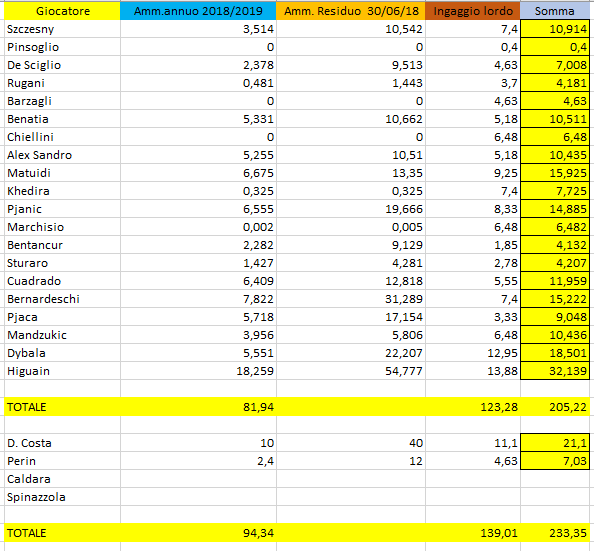Click the D. Costa name cell
Viewport: 594px width, 551px height.
[x=63, y=443]
